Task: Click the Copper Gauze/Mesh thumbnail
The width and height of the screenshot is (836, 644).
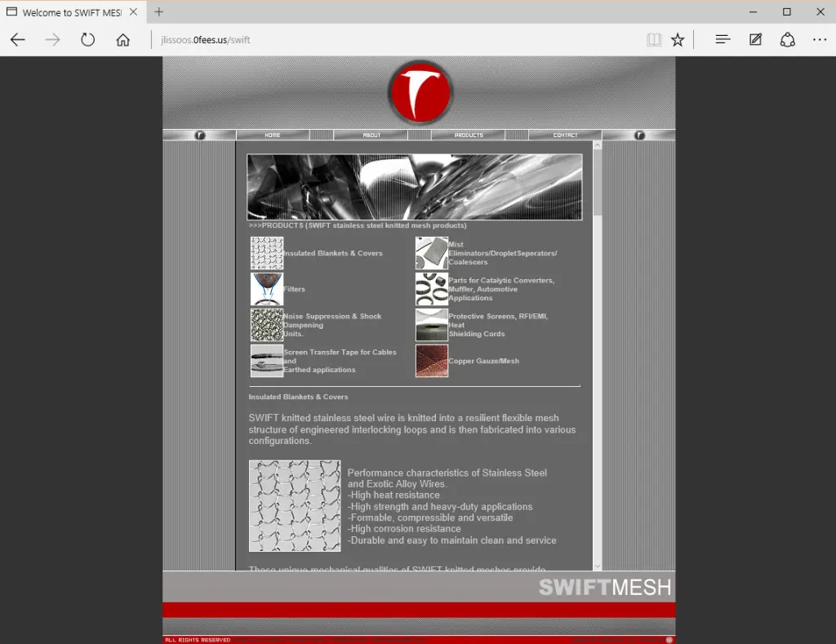Action: [x=432, y=361]
